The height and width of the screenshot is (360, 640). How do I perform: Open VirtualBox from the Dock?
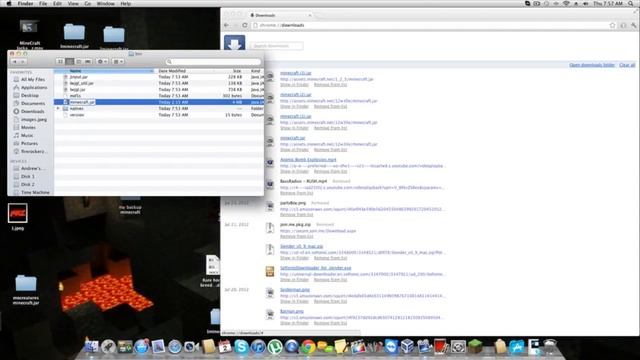pyautogui.click(x=407, y=347)
